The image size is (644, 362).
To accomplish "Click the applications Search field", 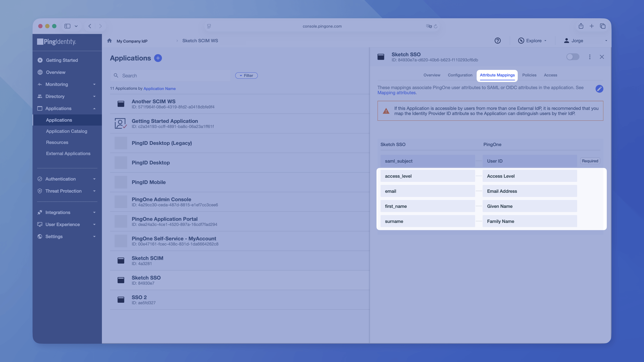I will pos(170,75).
